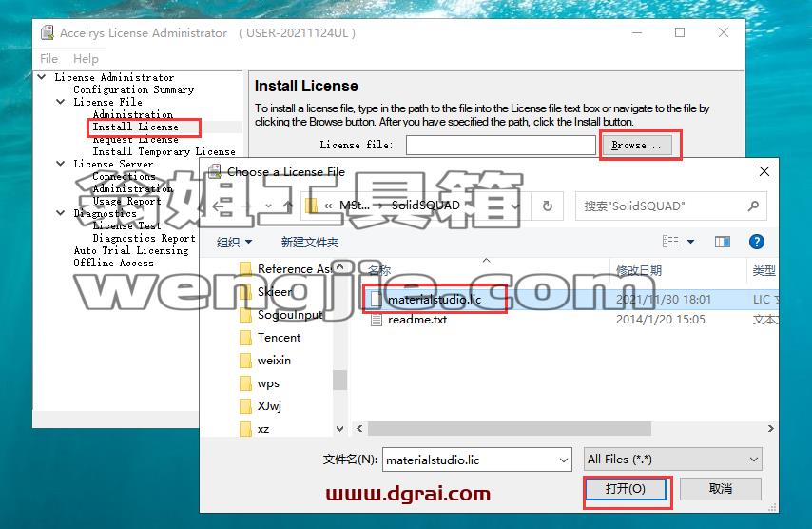Click the refresh icon beside address bar
Screen dimensions: 812x529
click(x=548, y=206)
